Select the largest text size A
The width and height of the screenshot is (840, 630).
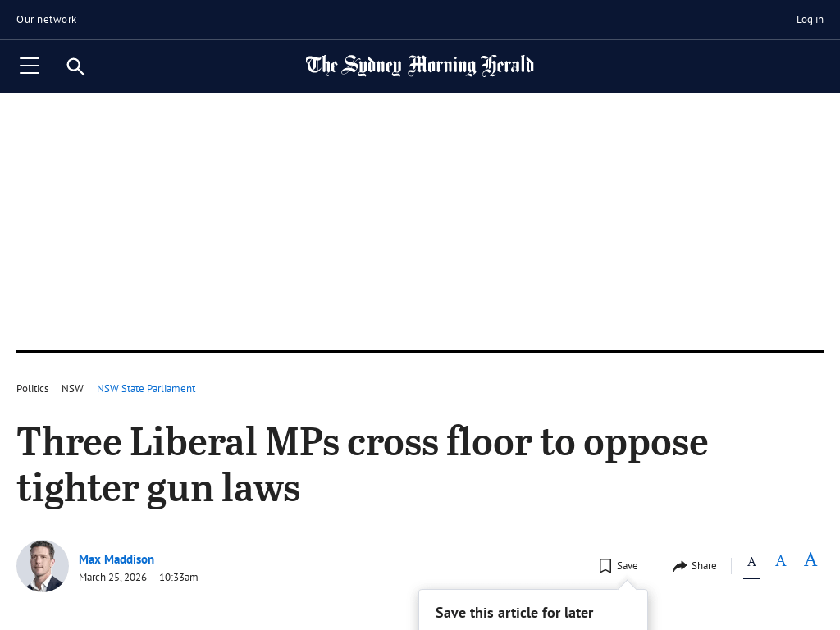tap(810, 559)
